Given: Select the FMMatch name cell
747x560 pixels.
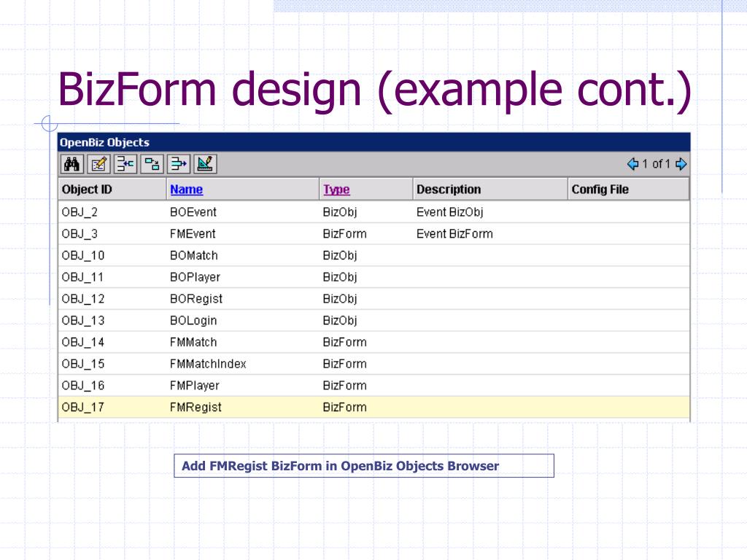Looking at the screenshot, I should pyautogui.click(x=193, y=342).
